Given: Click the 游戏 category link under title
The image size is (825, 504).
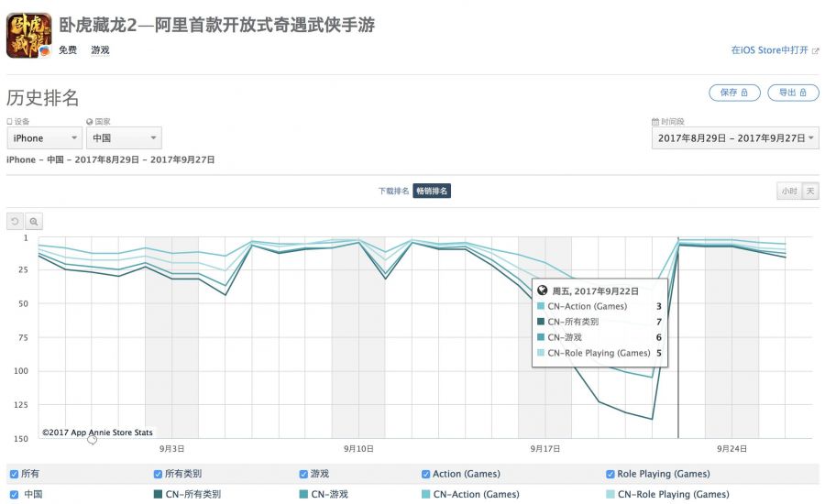Looking at the screenshot, I should pyautogui.click(x=100, y=50).
